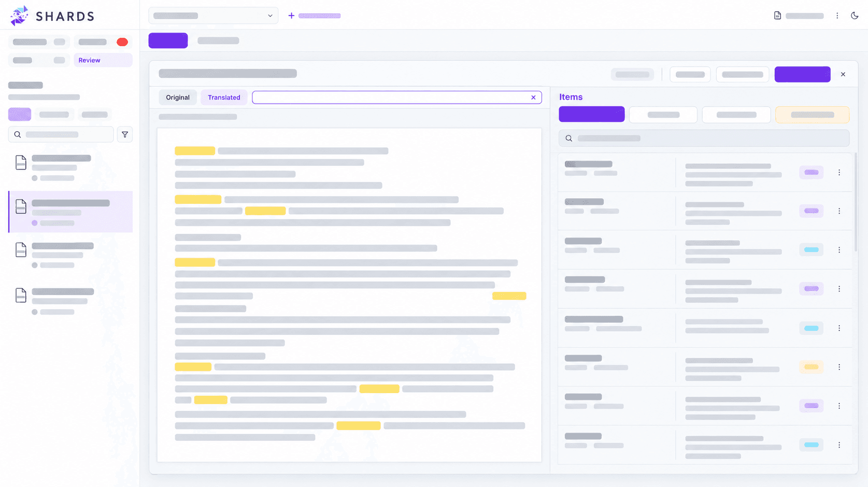Select the orange fourth Items filter tab
This screenshot has width=868, height=487.
(x=813, y=115)
